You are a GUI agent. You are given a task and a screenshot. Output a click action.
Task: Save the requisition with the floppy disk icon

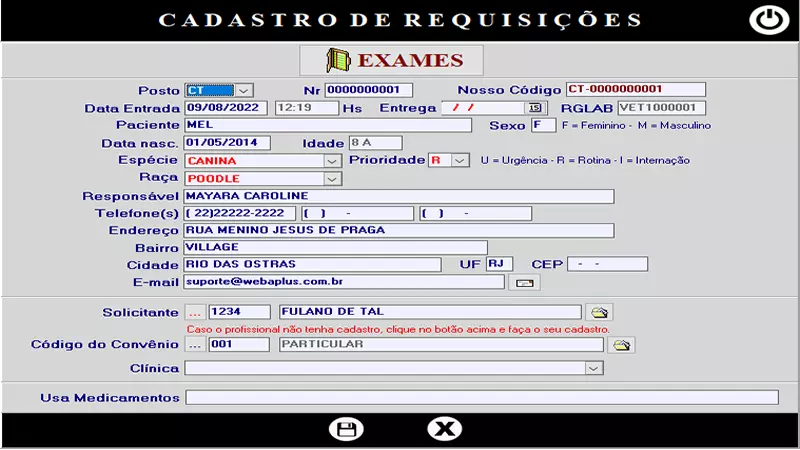point(346,429)
